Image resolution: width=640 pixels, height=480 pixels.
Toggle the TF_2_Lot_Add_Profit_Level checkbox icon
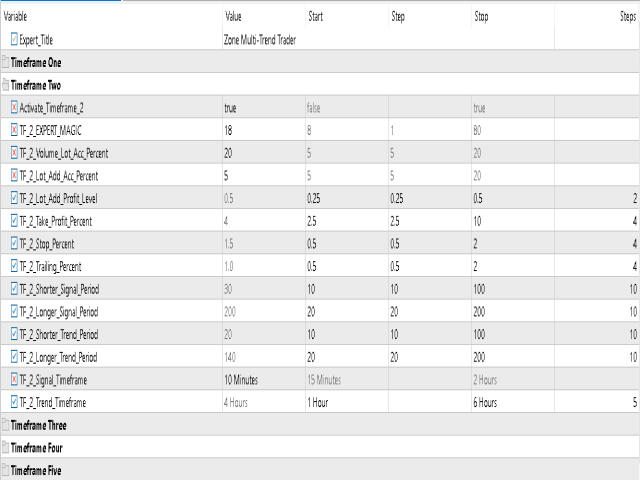(14, 198)
